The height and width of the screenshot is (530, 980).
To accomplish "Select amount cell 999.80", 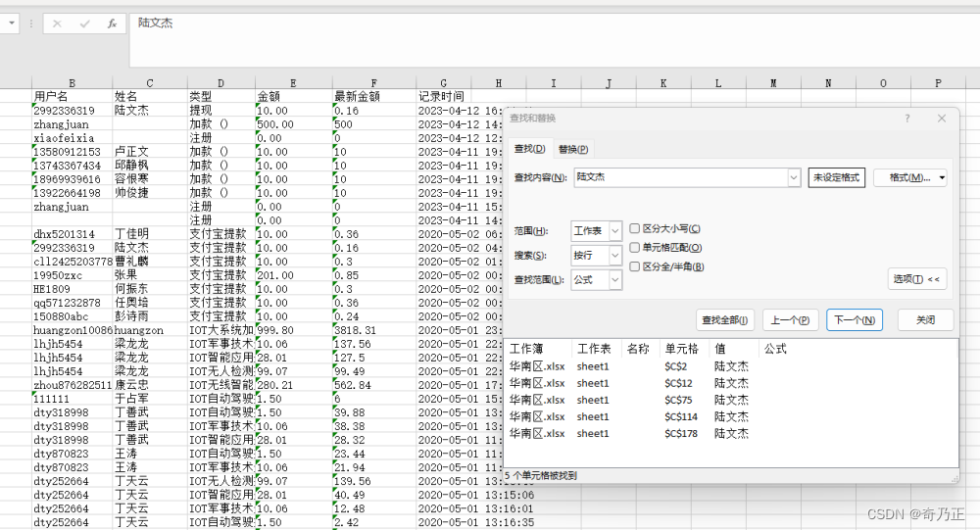I will (x=293, y=330).
